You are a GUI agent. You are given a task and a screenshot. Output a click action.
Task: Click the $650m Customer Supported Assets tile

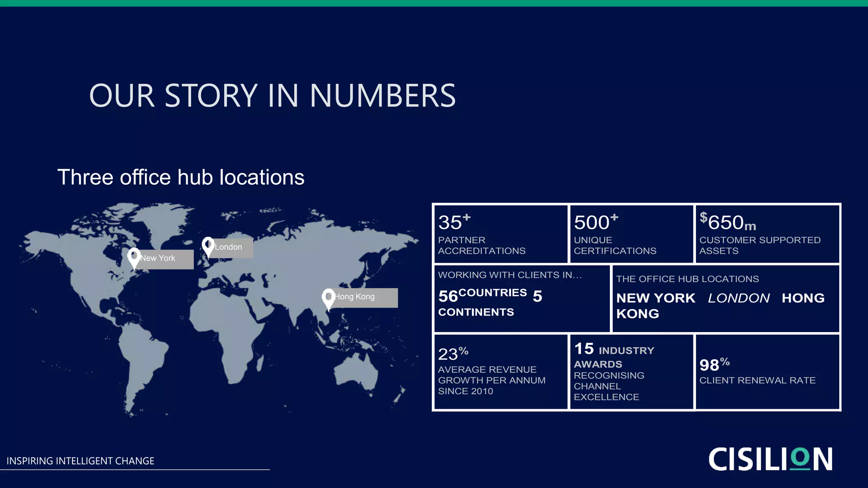[x=767, y=234]
